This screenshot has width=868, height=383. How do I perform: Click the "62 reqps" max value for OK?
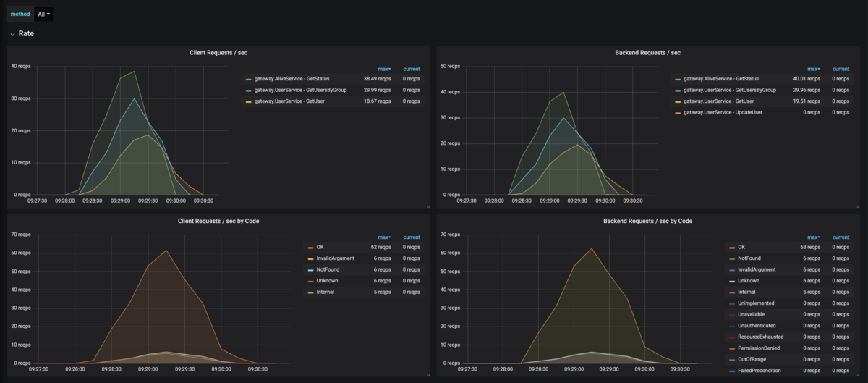(x=380, y=247)
